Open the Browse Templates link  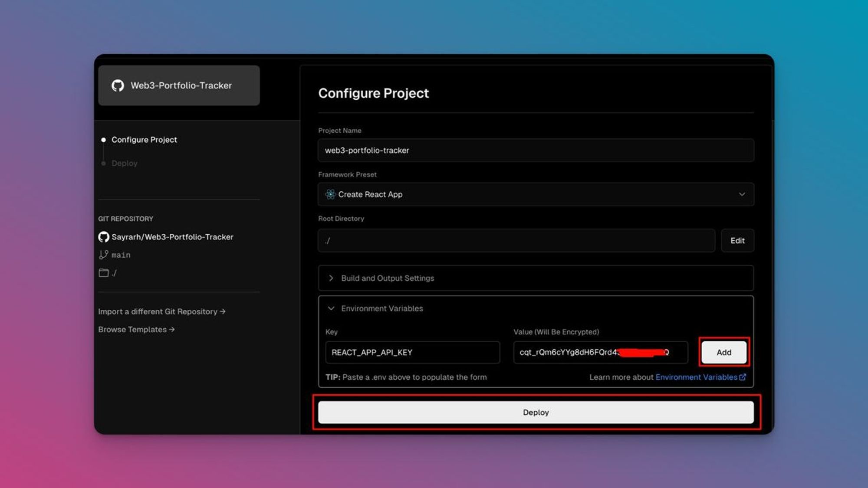click(136, 329)
